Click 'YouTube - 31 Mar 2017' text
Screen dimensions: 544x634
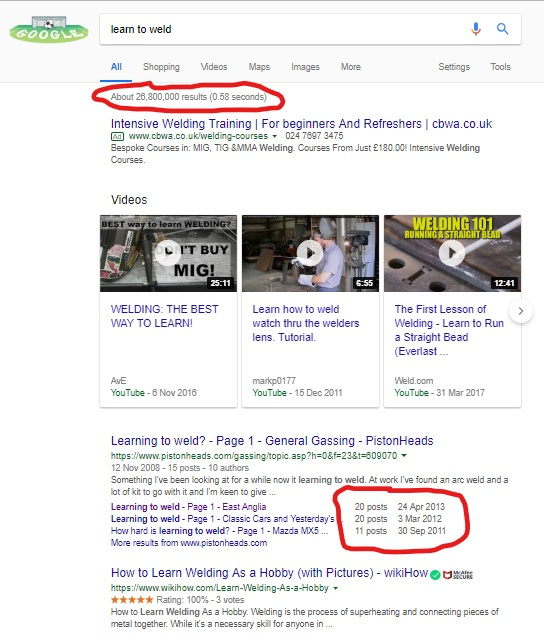(x=439, y=393)
